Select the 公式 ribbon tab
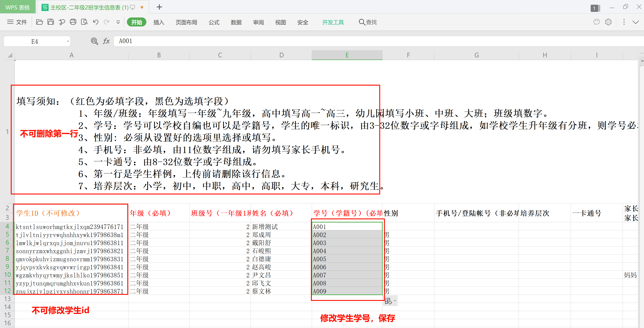Image resolution: width=644 pixels, height=328 pixels. click(214, 22)
